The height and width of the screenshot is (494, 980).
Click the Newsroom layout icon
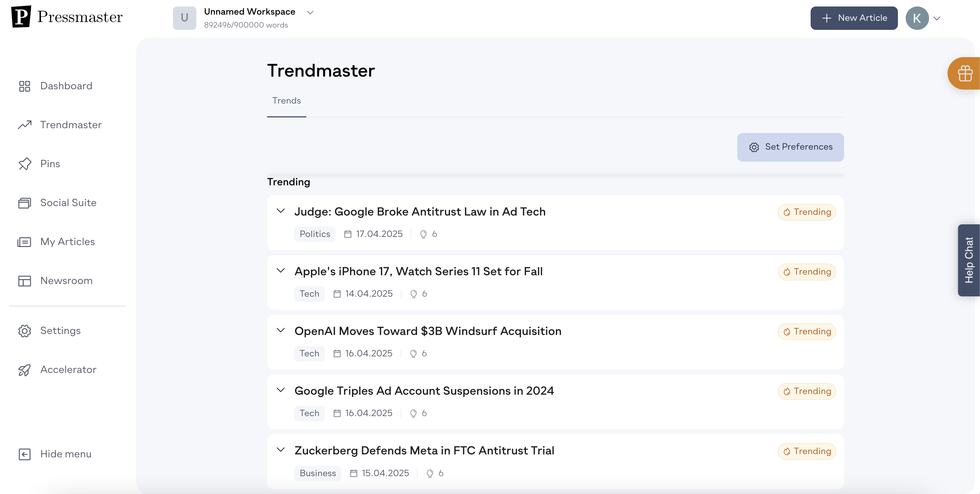25,281
